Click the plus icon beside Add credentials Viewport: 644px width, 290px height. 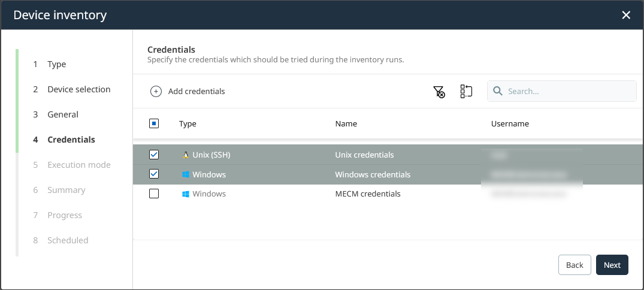pyautogui.click(x=156, y=92)
